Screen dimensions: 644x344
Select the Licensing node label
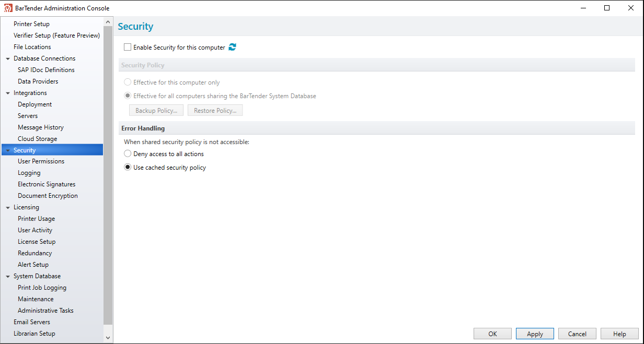tap(26, 207)
